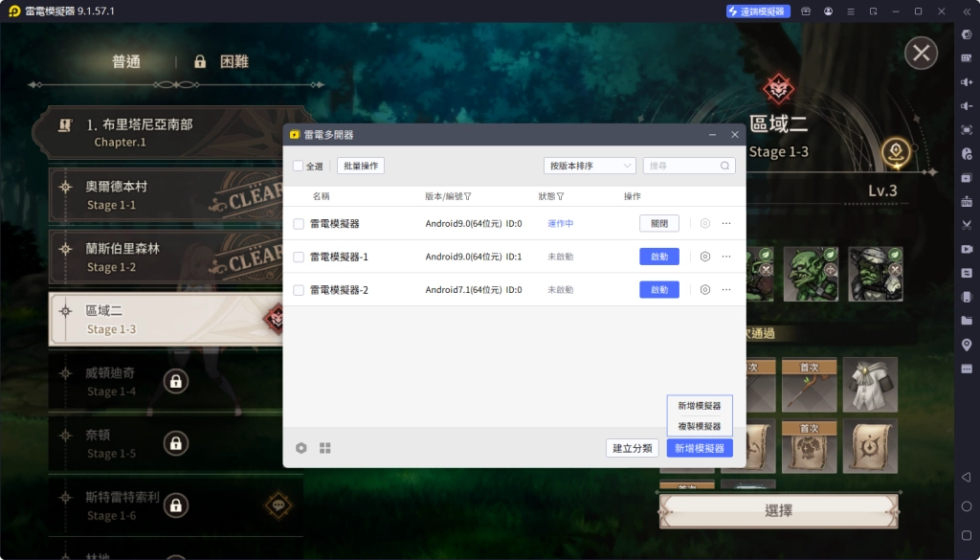Open emulator settings hexagon icon in sidebar
The width and height of the screenshot is (980, 560).
[x=967, y=34]
